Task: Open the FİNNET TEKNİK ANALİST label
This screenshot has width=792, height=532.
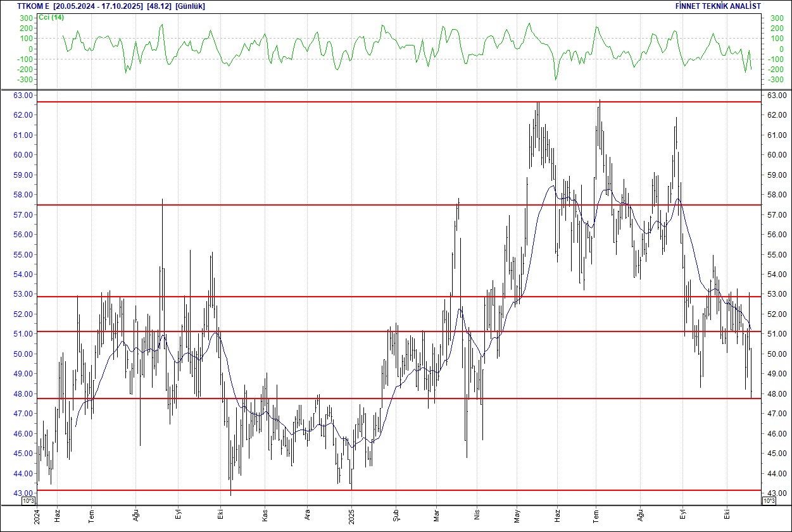Action: click(x=719, y=6)
